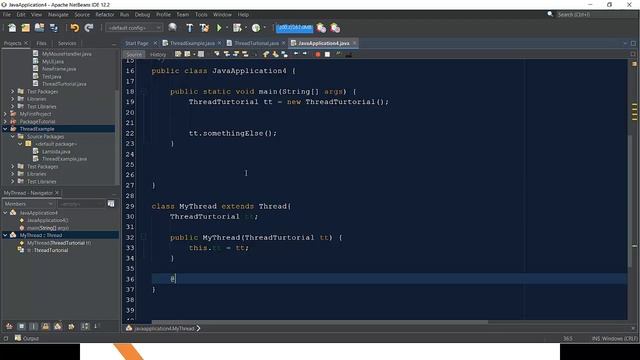Click the Navigator filter settings icon

pos(111,204)
